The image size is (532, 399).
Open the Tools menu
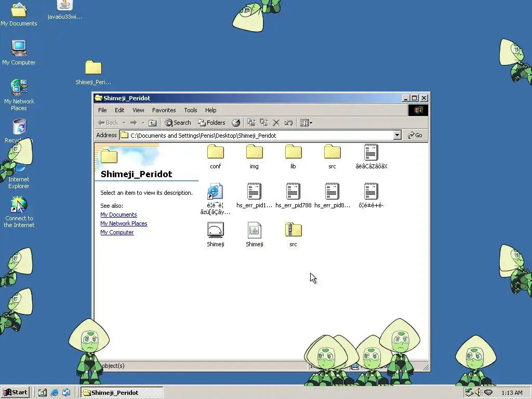(x=191, y=110)
